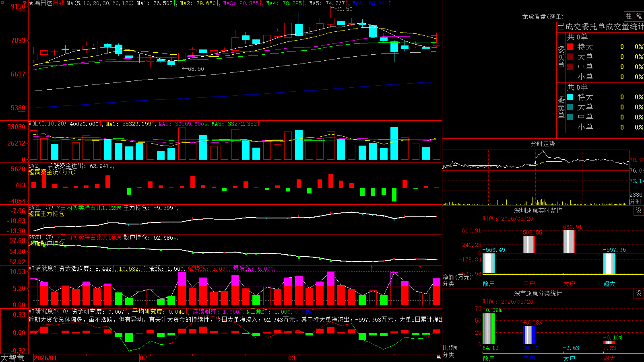Select 中户 category in 实时监控 chart
This screenshot has height=362, width=644.
click(x=529, y=284)
